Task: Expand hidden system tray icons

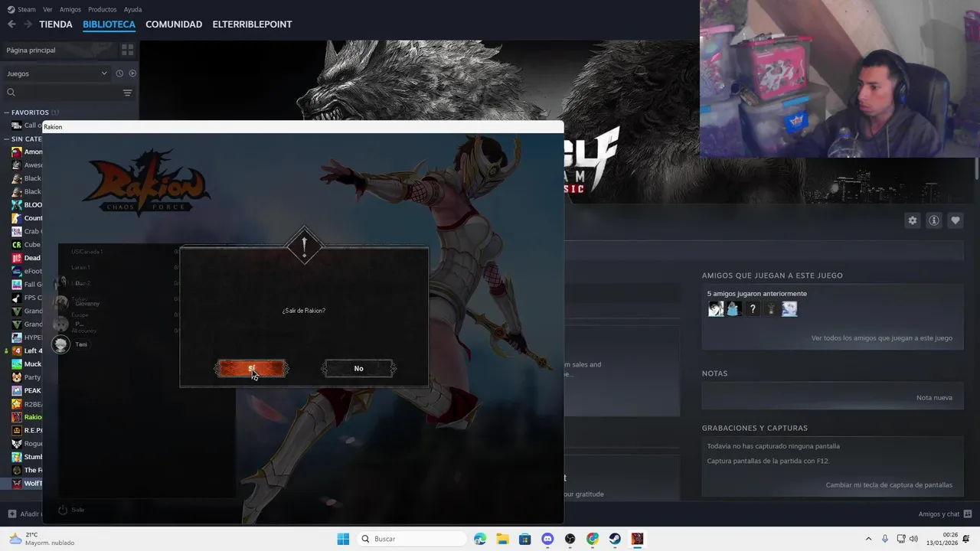Action: coord(868,539)
